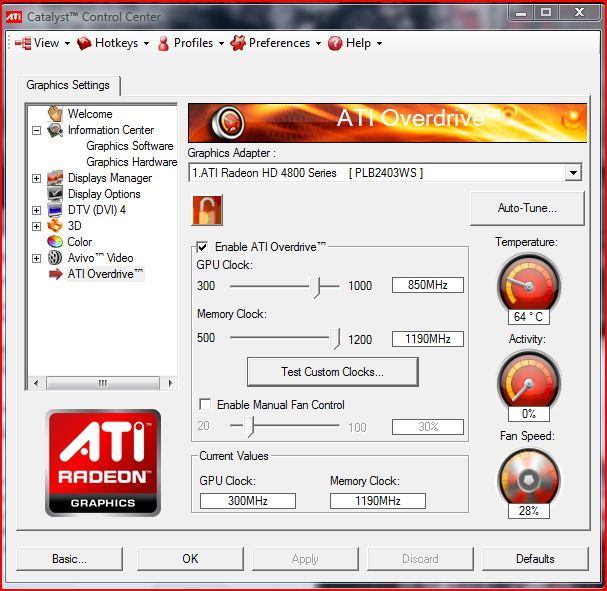Click the Hotkeys flame icon

pyautogui.click(x=84, y=43)
